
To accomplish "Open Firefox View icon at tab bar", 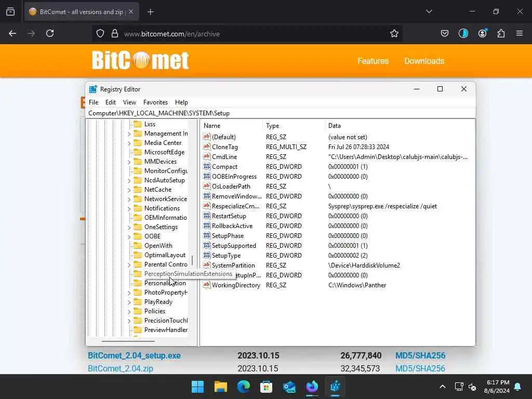I will 10,11.
